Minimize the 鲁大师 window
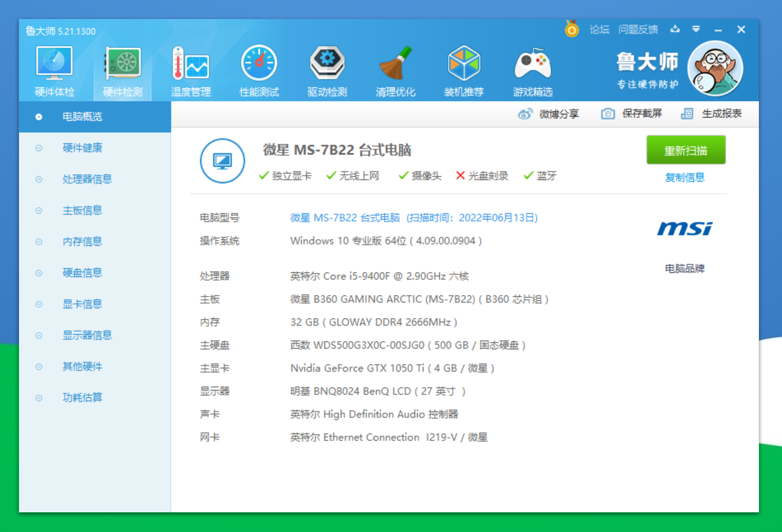The image size is (782, 532). (718, 30)
